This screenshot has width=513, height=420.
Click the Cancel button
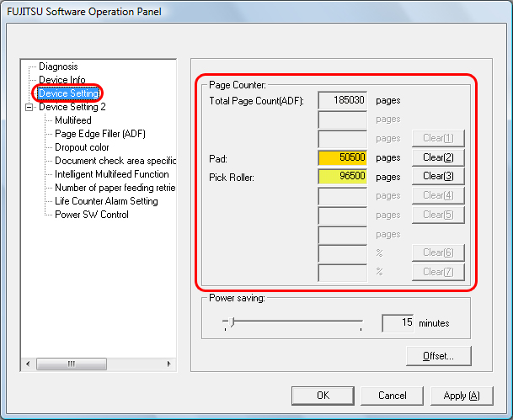pos(392,396)
